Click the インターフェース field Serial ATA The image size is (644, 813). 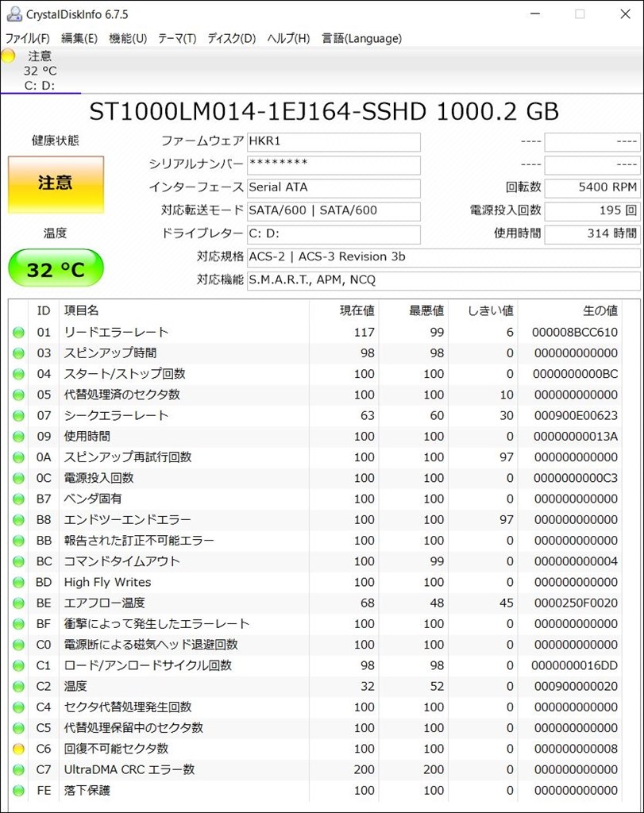click(x=334, y=188)
